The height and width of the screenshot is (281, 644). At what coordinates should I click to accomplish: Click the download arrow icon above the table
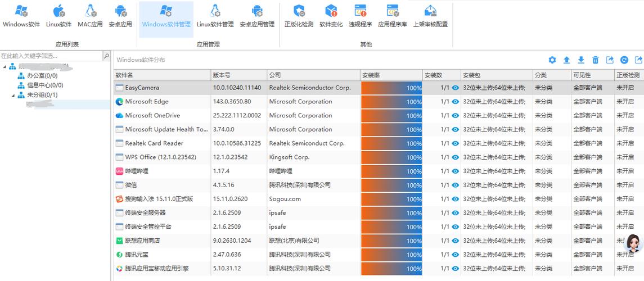(x=581, y=60)
